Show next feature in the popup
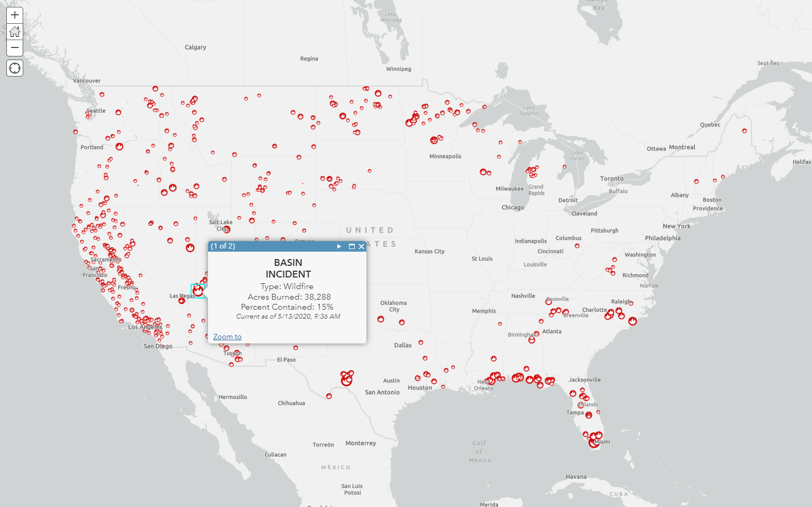The width and height of the screenshot is (812, 507). pyautogui.click(x=339, y=246)
